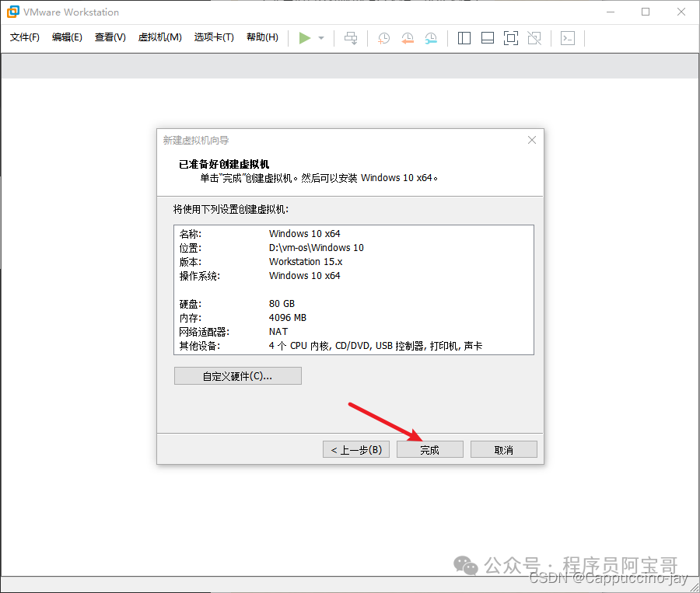Click the green Power On play icon
Viewport: 700px width, 593px height.
tap(304, 38)
